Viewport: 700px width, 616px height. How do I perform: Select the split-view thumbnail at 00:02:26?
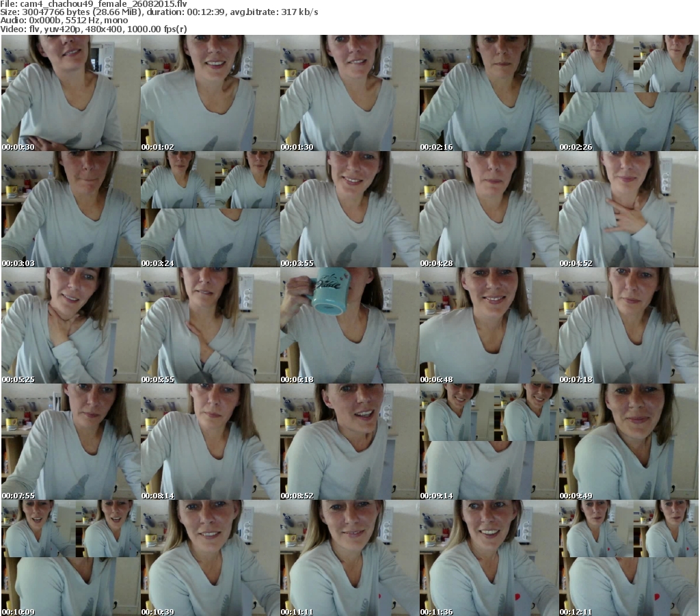click(629, 93)
